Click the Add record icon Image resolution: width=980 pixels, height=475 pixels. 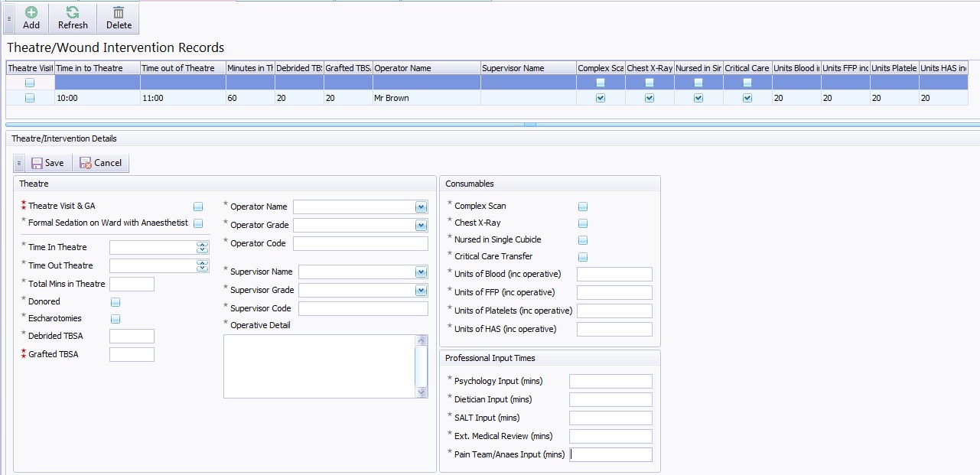pyautogui.click(x=31, y=12)
